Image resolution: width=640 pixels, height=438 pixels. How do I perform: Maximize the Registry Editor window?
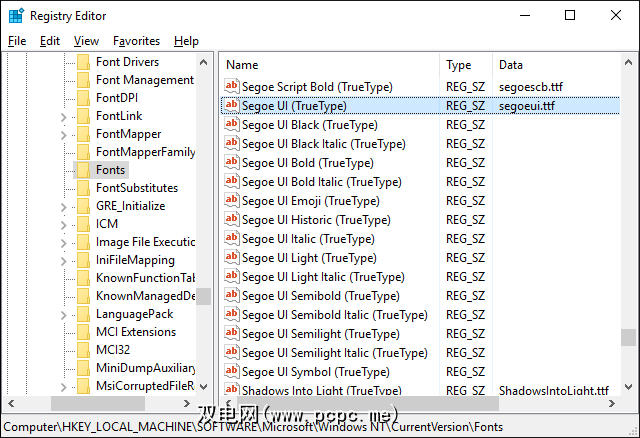coord(570,16)
